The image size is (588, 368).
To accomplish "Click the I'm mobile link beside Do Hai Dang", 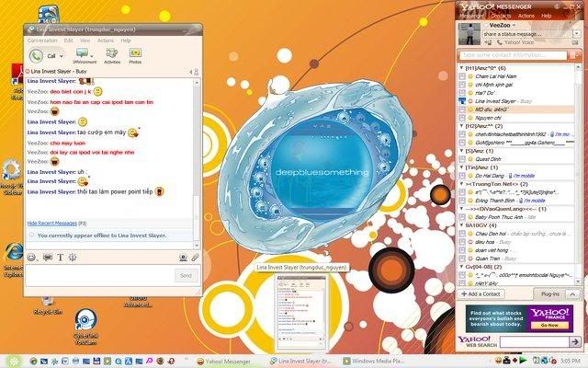I will [524, 176].
